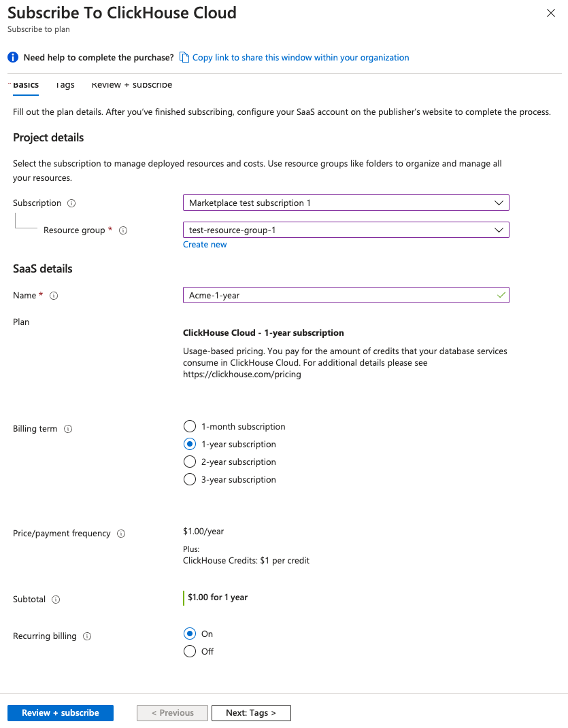Open the Review + subscribe tab
Viewport: 568px width, 728px height.
point(131,84)
